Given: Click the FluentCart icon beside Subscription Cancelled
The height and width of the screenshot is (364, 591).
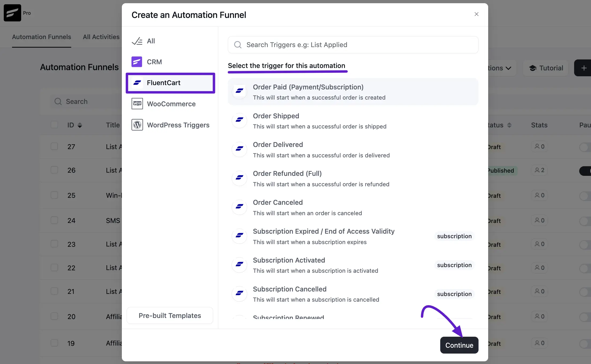Looking at the screenshot, I should (x=239, y=294).
